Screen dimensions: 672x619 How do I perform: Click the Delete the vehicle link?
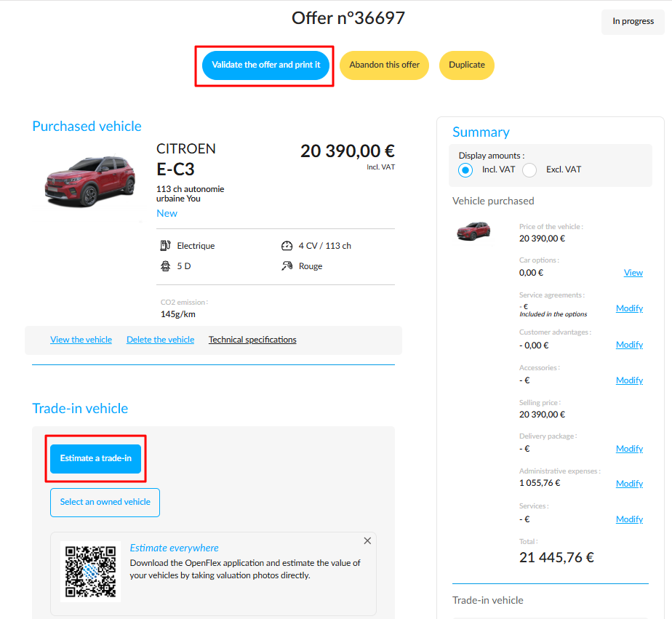tap(160, 340)
